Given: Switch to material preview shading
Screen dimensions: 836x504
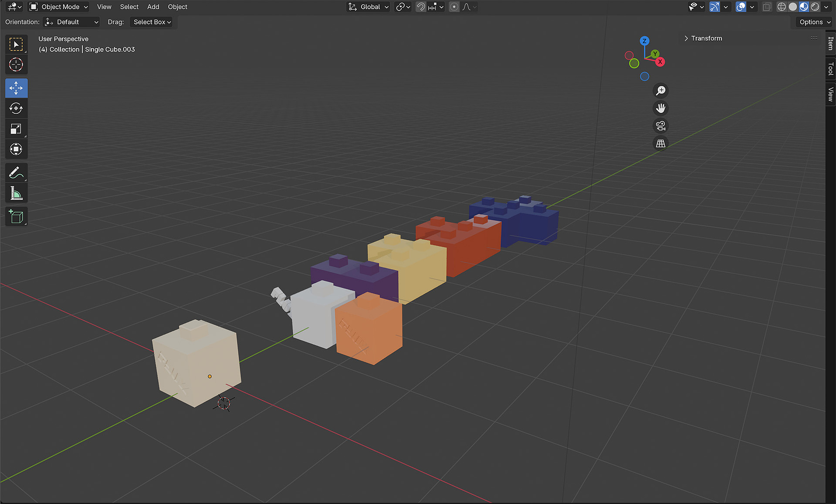Looking at the screenshot, I should pyautogui.click(x=804, y=7).
